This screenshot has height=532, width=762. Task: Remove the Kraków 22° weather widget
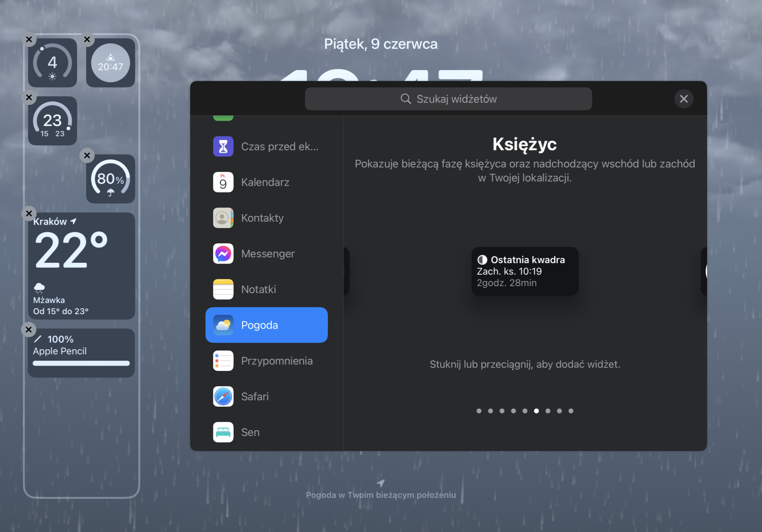29,213
